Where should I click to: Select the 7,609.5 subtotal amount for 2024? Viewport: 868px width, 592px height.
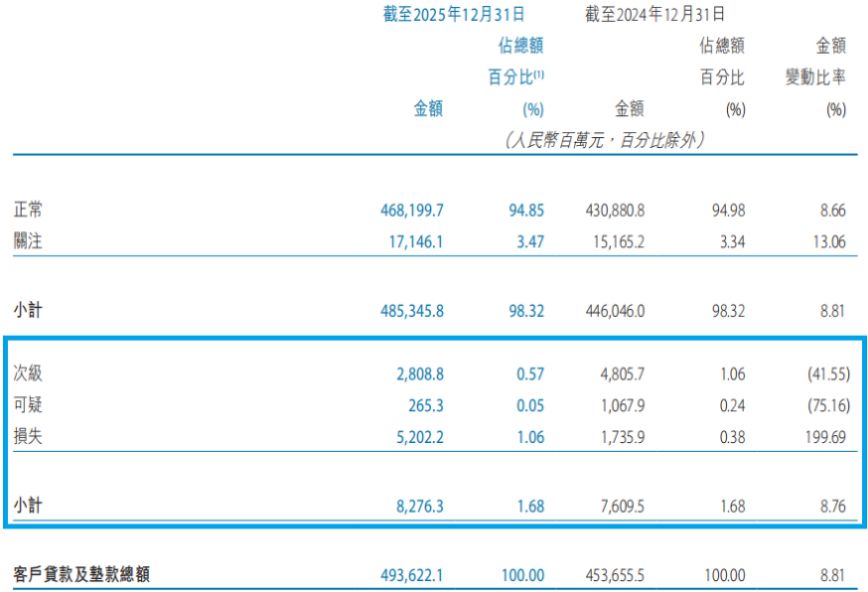point(621,507)
